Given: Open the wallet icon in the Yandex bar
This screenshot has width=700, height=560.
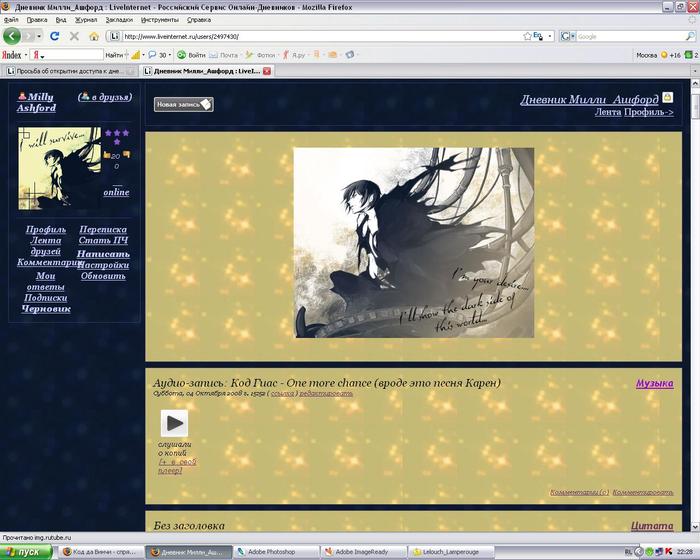Looking at the screenshot, I should (332, 55).
